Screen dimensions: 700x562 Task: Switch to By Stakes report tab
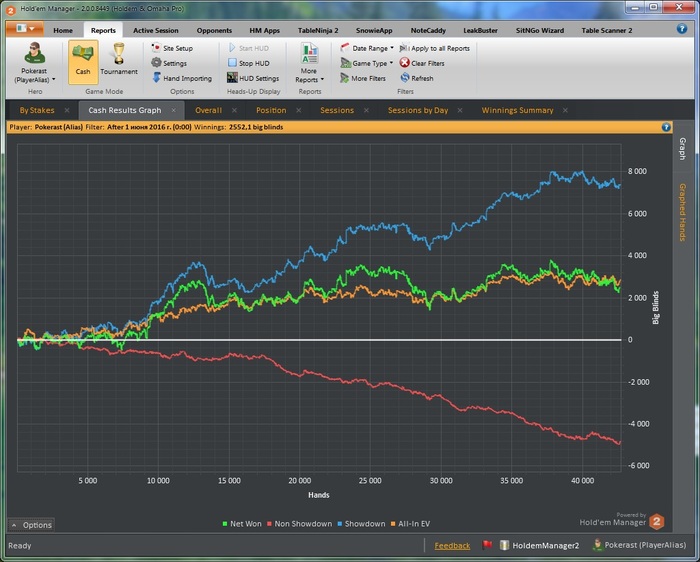pos(37,110)
